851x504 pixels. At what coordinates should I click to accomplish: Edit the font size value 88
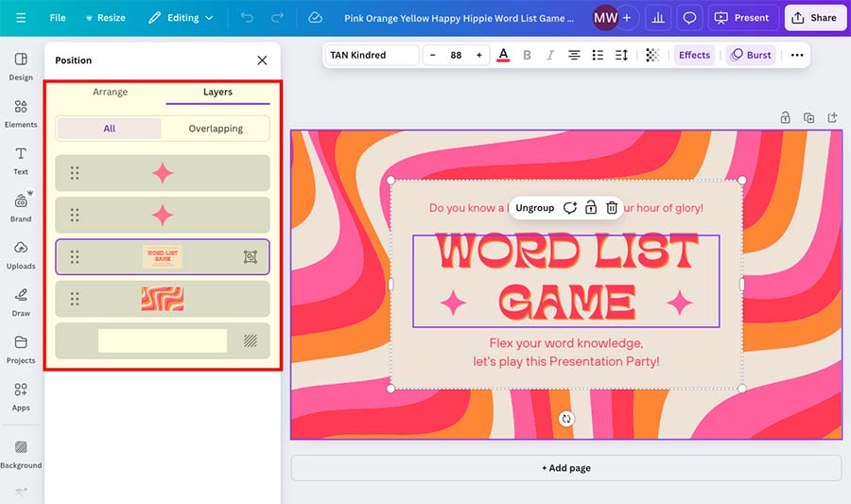[456, 56]
